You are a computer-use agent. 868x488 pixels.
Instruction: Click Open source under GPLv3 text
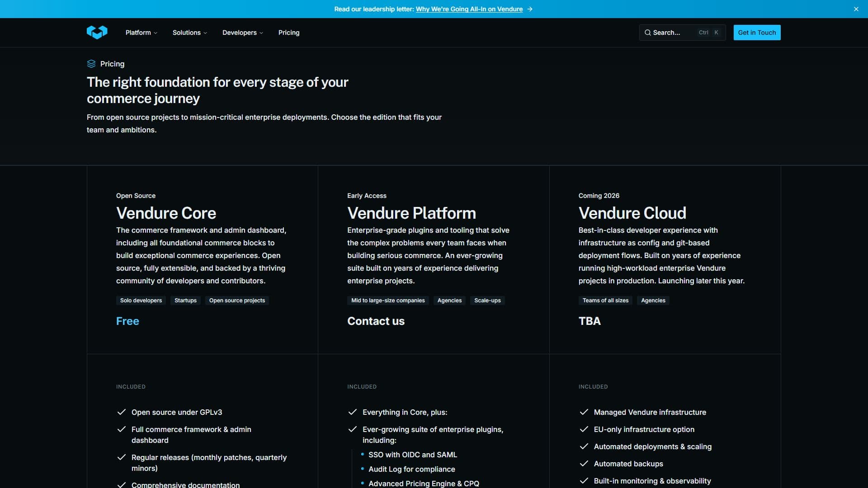tap(177, 412)
